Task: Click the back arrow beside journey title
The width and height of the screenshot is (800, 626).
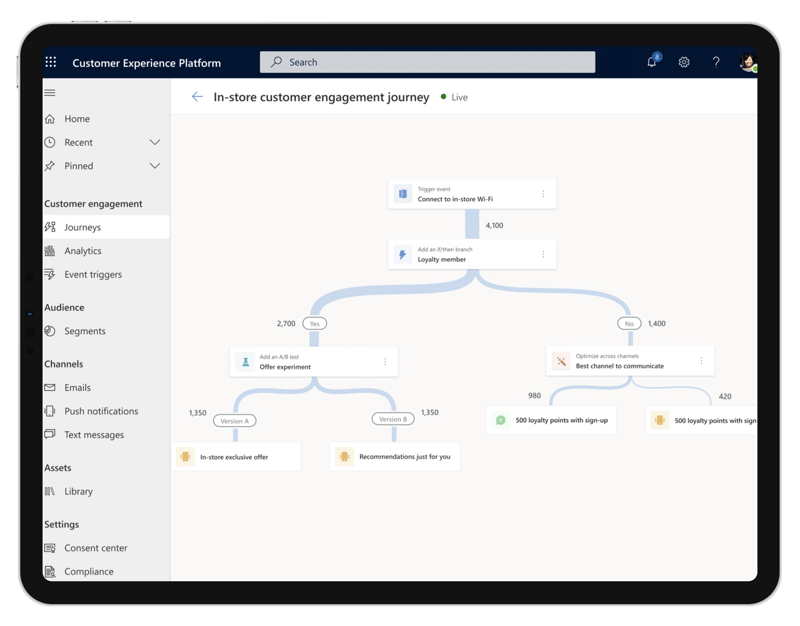Action: pyautogui.click(x=197, y=96)
